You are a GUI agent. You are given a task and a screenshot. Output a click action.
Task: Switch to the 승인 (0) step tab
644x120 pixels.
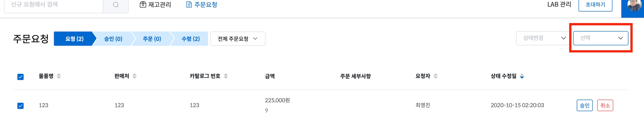click(x=113, y=39)
